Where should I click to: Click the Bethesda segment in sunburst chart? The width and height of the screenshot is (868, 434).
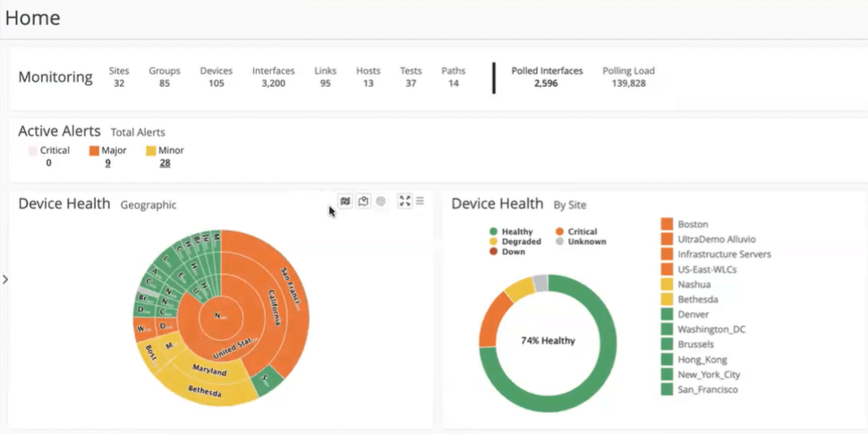click(x=205, y=391)
